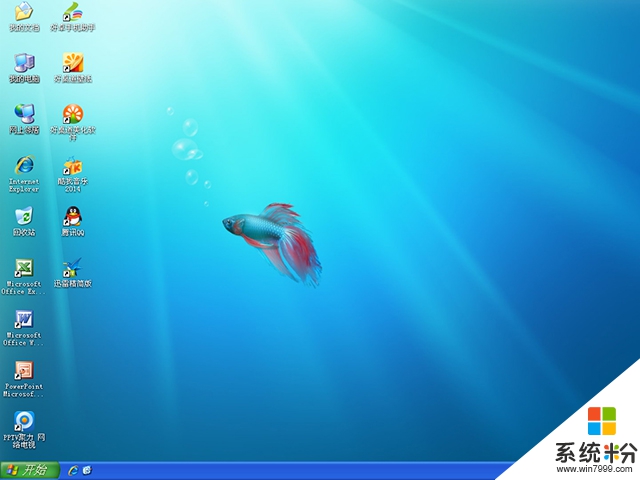Select the Xunlei (迅雷精简版) hummingbird shortcut
Image resolution: width=640 pixels, height=480 pixels.
click(x=73, y=268)
